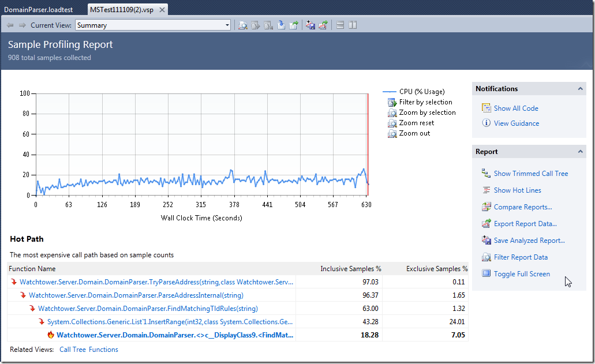Select the MSTest111109(2).vsp tab
Image resolution: width=595 pixels, height=364 pixels.
tap(122, 10)
